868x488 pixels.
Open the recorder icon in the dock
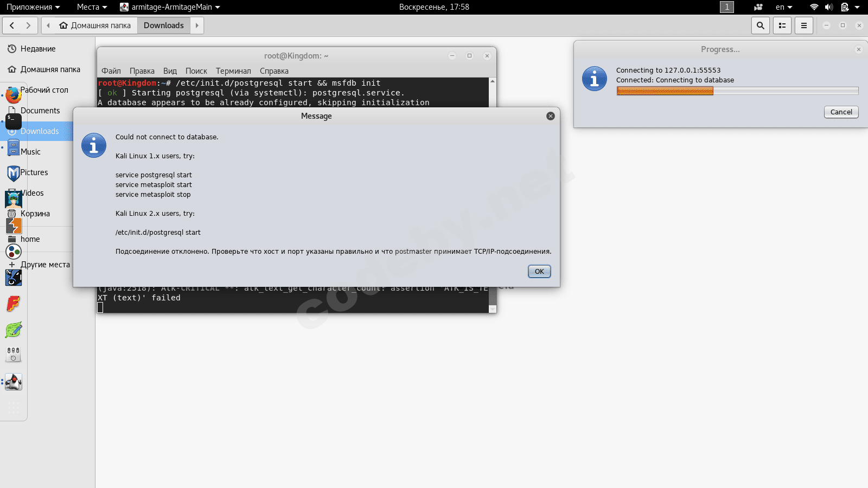pos(14,355)
